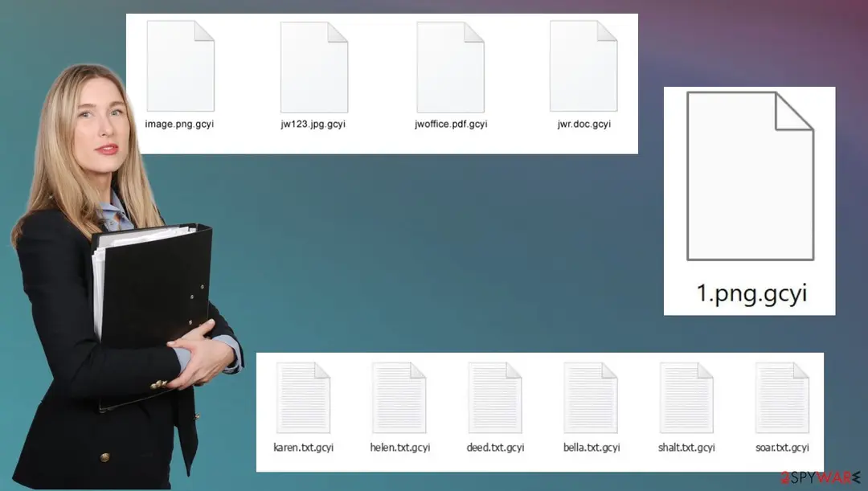This screenshot has height=491, width=868.
Task: Select the karen.txt.gcyi text file icon
Action: tap(303, 398)
